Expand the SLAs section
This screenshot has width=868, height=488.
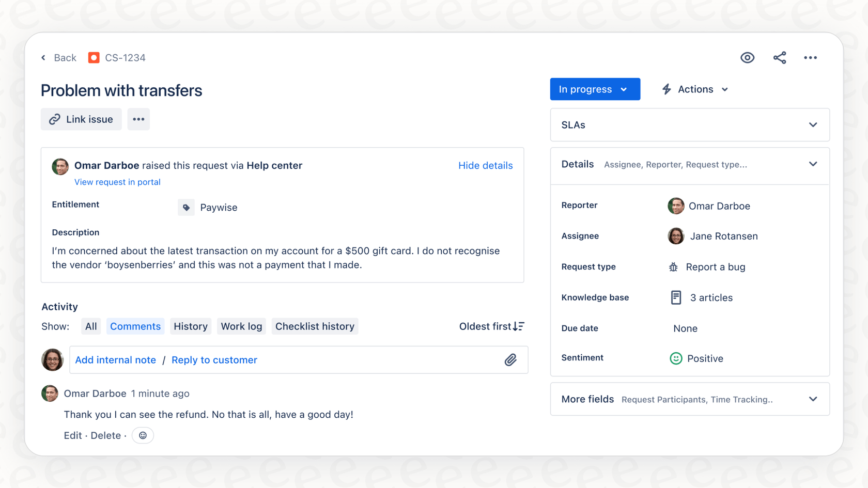coord(813,124)
